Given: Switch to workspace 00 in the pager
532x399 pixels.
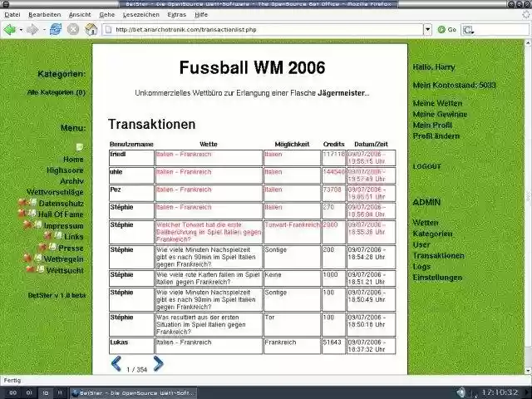Looking at the screenshot, I should pos(13,393).
